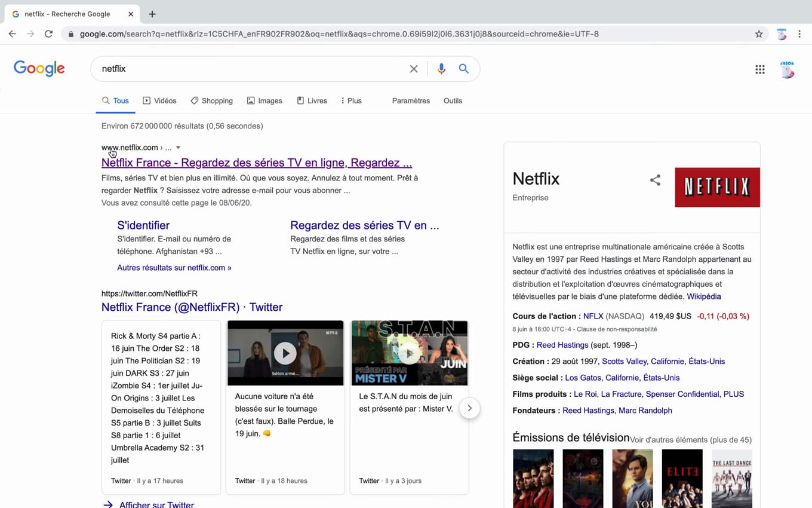The width and height of the screenshot is (812, 508).
Task: Switch to the Vidéos tab
Action: [159, 101]
